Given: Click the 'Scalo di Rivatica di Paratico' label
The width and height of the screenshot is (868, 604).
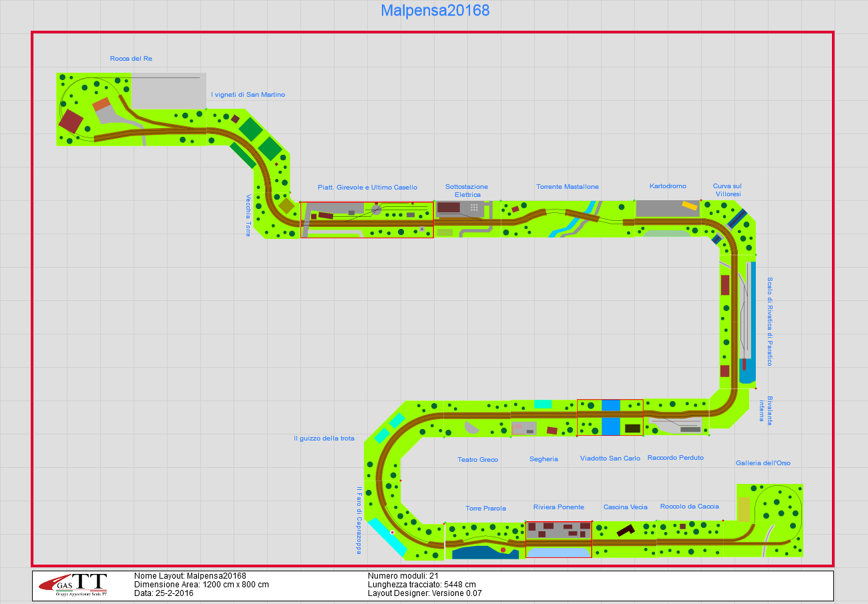Looking at the screenshot, I should (769, 322).
